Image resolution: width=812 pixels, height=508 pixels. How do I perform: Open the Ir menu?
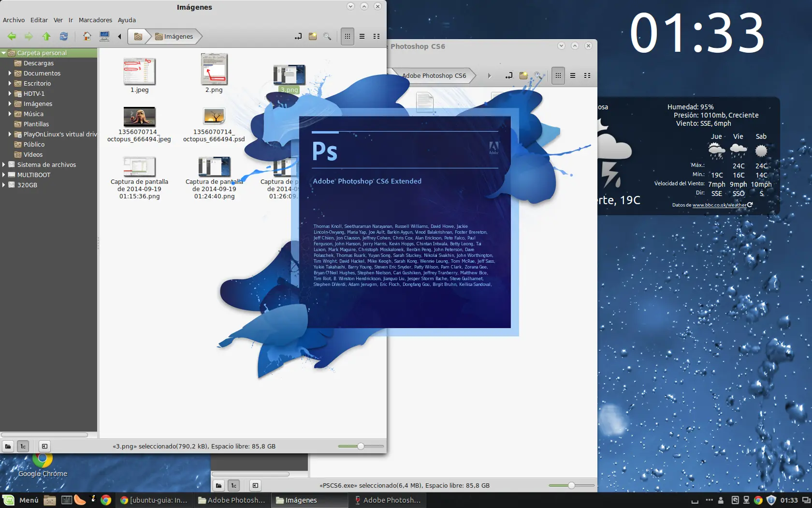pyautogui.click(x=71, y=20)
